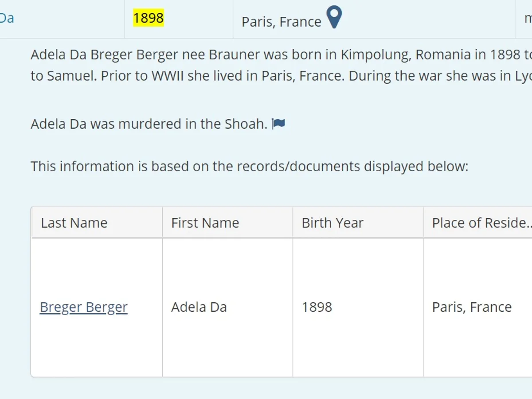532x399 pixels.
Task: Click the map pin icon beside Paris, France
Action: coord(334,18)
